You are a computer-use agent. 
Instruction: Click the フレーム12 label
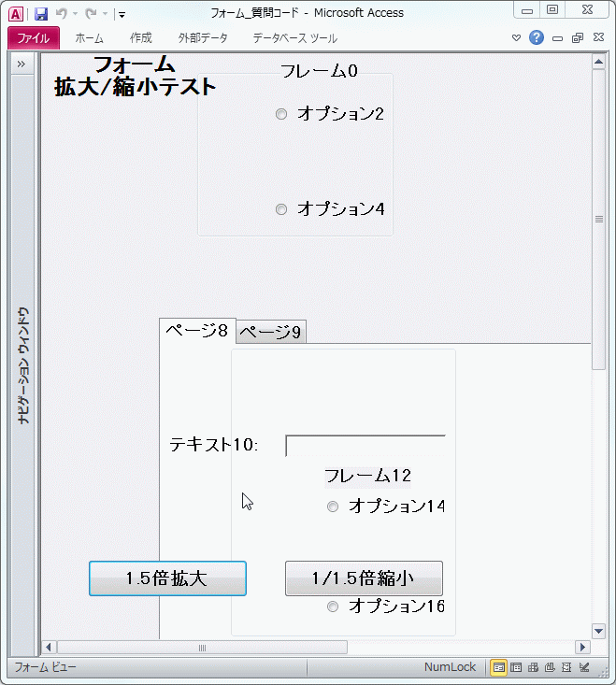tap(367, 476)
